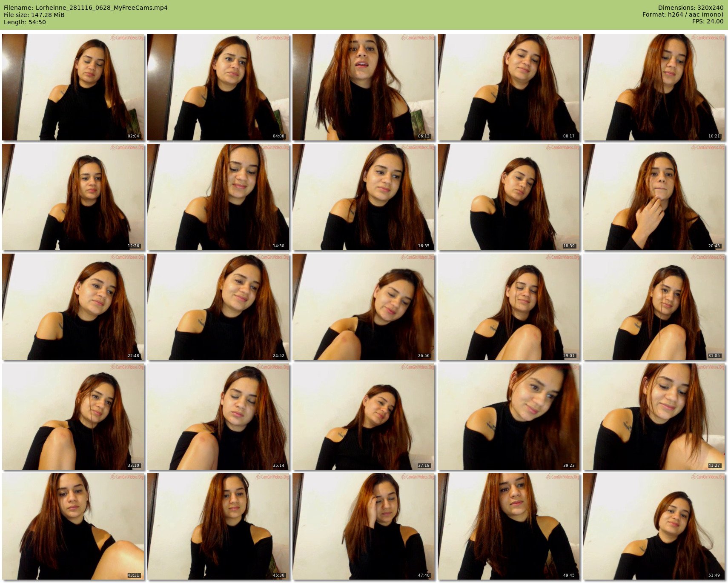The height and width of the screenshot is (583, 728).
Task: Click the frame at 12:26
Action: tap(73, 197)
